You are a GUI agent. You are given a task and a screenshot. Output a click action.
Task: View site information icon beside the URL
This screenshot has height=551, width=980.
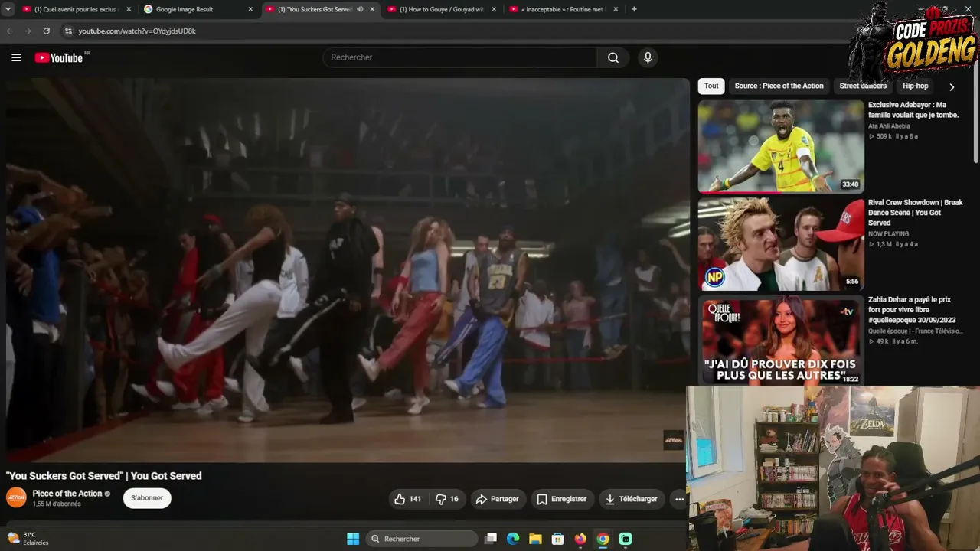click(68, 31)
